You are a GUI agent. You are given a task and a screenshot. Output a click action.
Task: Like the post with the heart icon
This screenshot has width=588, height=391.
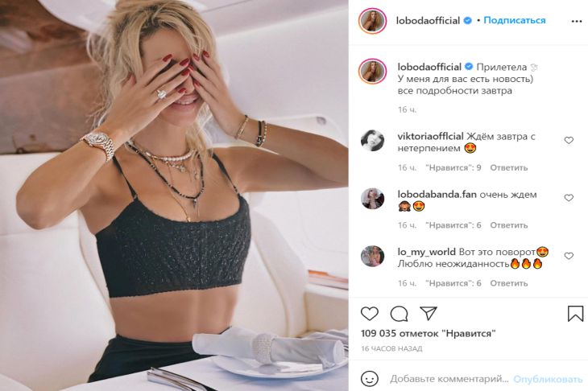point(370,314)
